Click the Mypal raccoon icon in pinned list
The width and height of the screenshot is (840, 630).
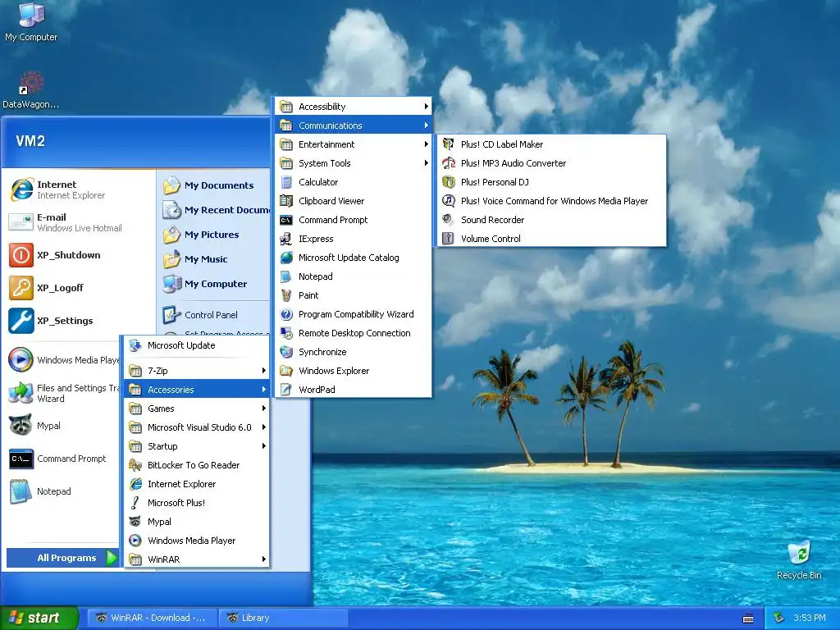[x=21, y=426]
